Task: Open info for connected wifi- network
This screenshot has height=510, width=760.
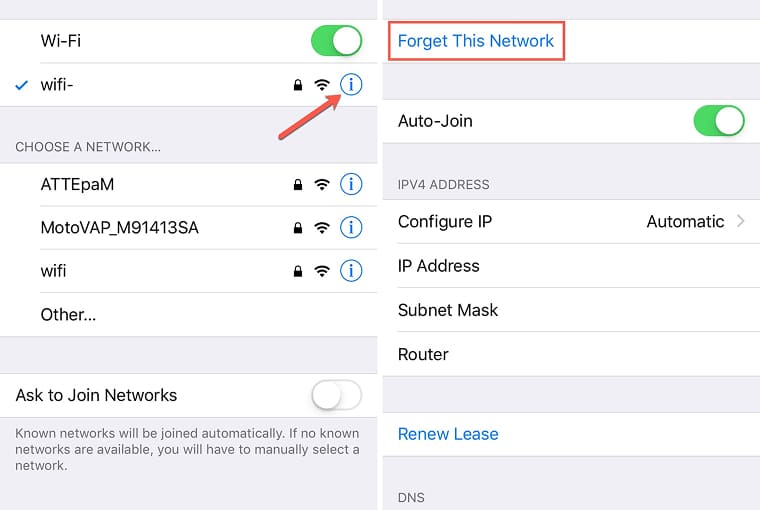Action: click(x=351, y=85)
